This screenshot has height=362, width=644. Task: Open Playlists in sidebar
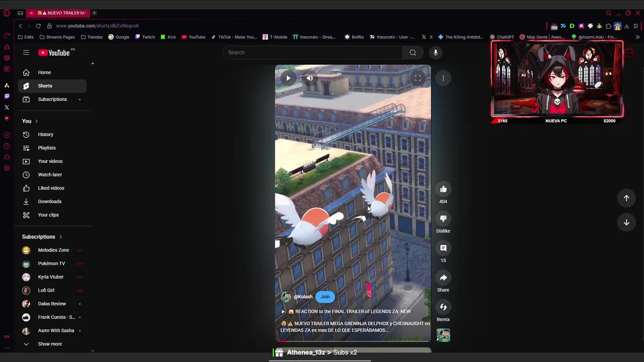pos(52,148)
